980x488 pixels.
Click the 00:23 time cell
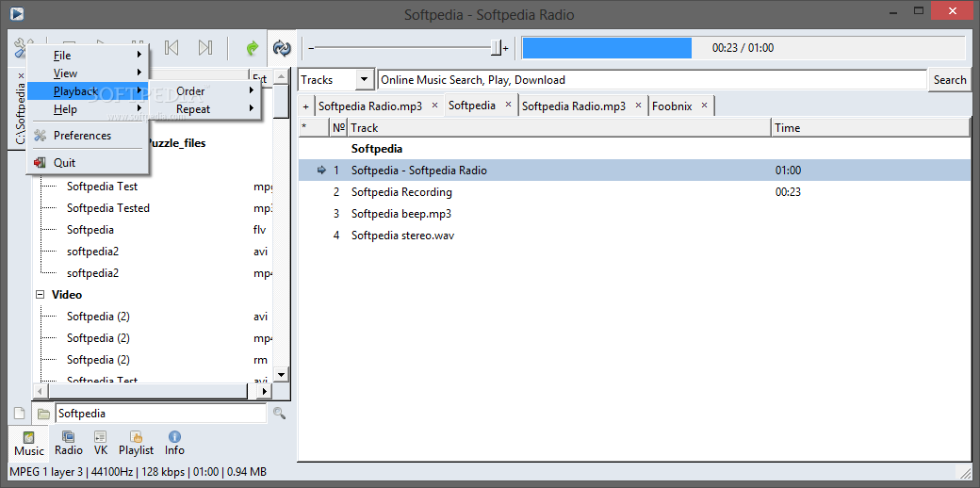(x=788, y=192)
